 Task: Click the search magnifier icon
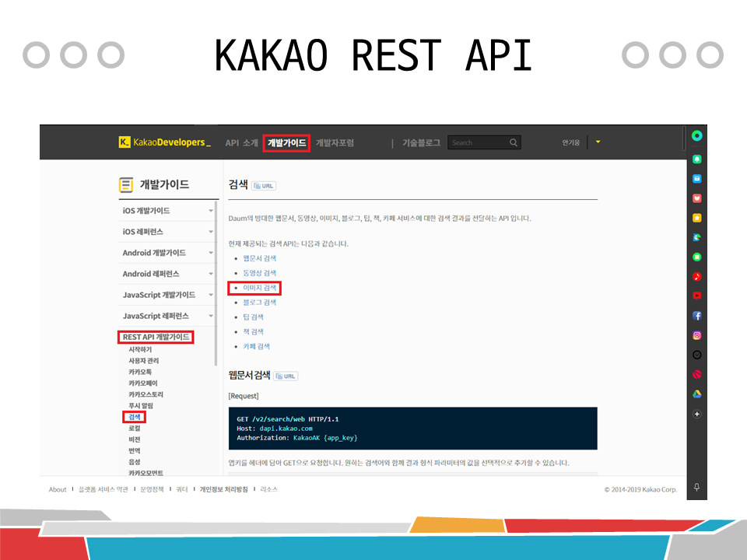click(513, 142)
